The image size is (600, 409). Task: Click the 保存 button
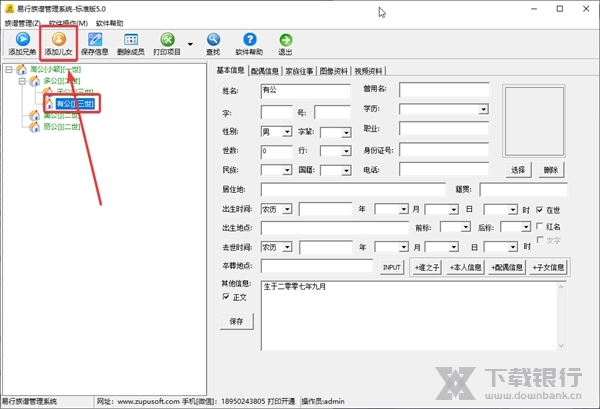[236, 321]
